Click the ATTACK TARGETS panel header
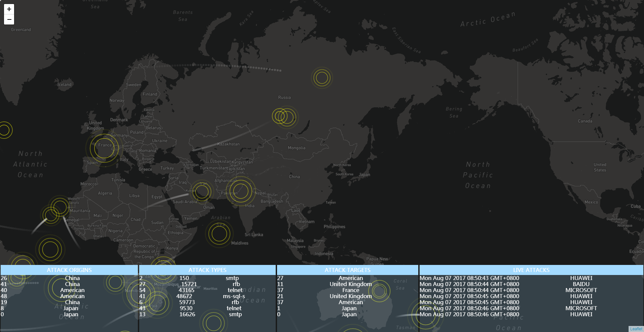644x332 pixels. pos(347,270)
